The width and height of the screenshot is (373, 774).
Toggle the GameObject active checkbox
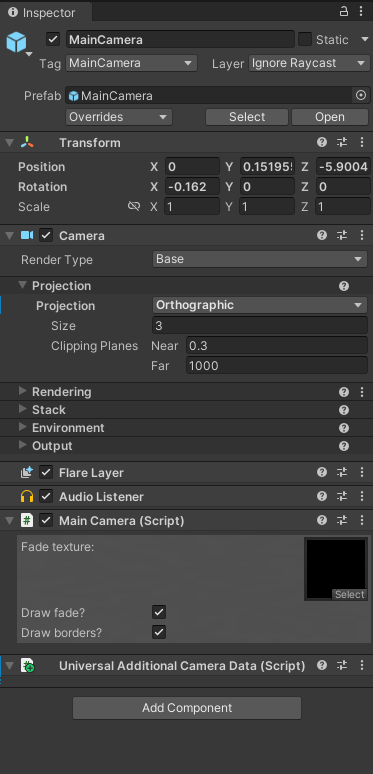[x=53, y=39]
